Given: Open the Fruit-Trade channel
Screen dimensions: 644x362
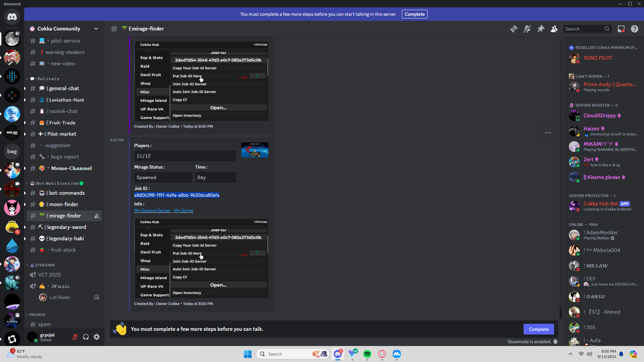Looking at the screenshot, I should (64, 123).
